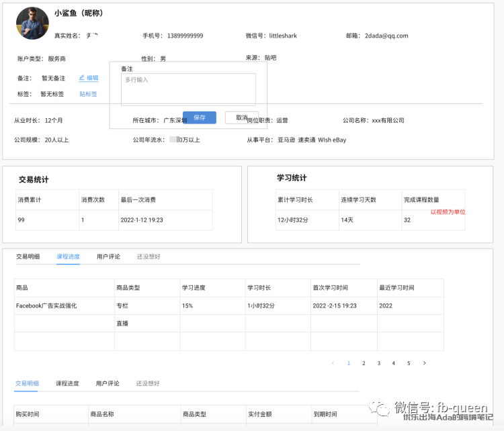504x431 pixels.
Task: Click phone number 13899999999
Action: pyautogui.click(x=185, y=36)
